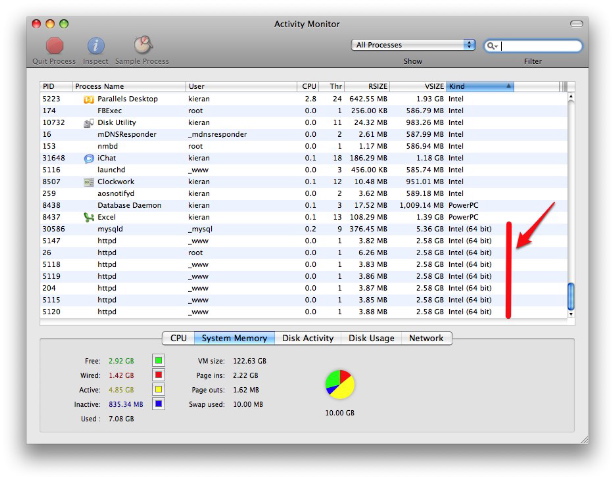Image resolution: width=615 pixels, height=480 pixels.
Task: Switch to the Network tab
Action: tap(426, 338)
